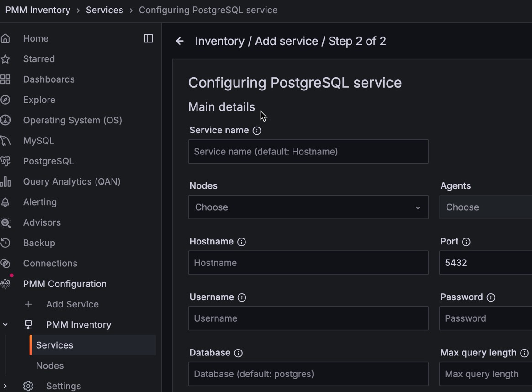Open MySQL in the sidebar
Image resolution: width=532 pixels, height=392 pixels.
[39, 141]
